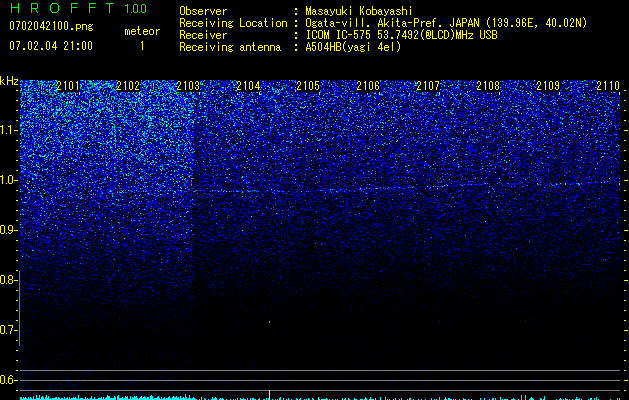Viewport: 629px width, 400px height.
Task: Click the 0.8 kHz axis tick label
Action: pos(8,280)
